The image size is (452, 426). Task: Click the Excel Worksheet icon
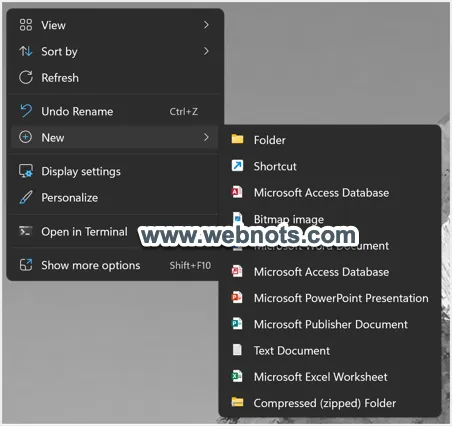pyautogui.click(x=237, y=376)
